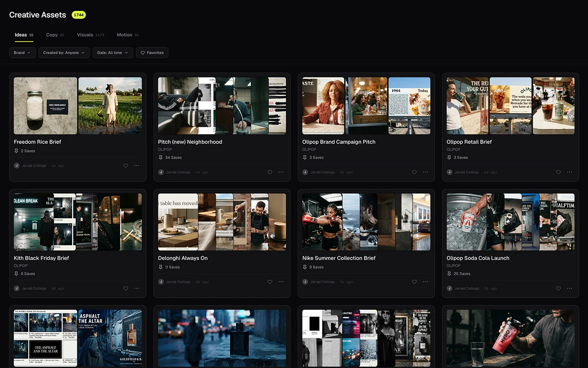The height and width of the screenshot is (368, 588).
Task: Favorite the Freedom Rice Brief card
Action: tap(126, 166)
